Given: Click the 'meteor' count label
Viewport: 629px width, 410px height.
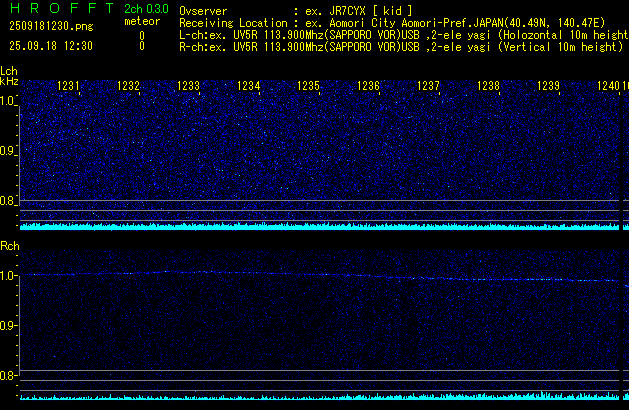Looking at the screenshot, I should tap(141, 21).
